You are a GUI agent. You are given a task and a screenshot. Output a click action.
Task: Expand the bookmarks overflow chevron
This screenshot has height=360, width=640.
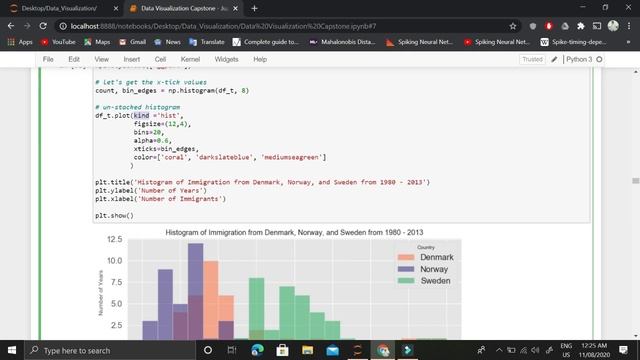pyautogui.click(x=629, y=42)
